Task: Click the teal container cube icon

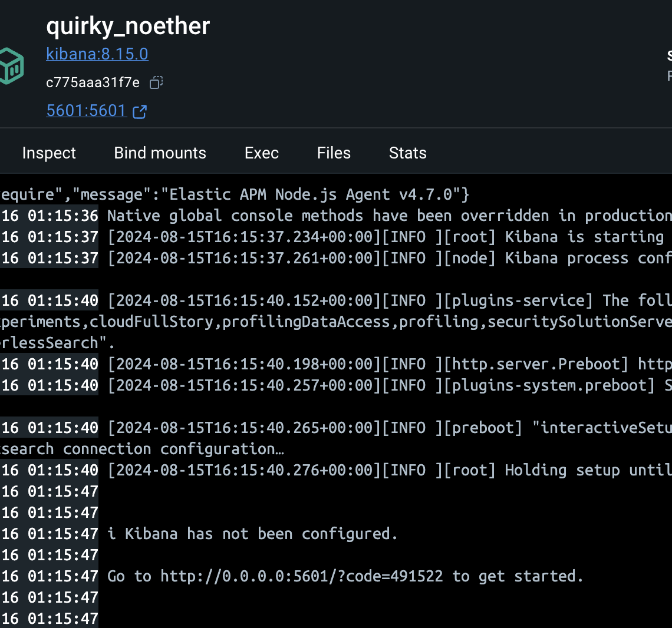Action: tap(12, 66)
